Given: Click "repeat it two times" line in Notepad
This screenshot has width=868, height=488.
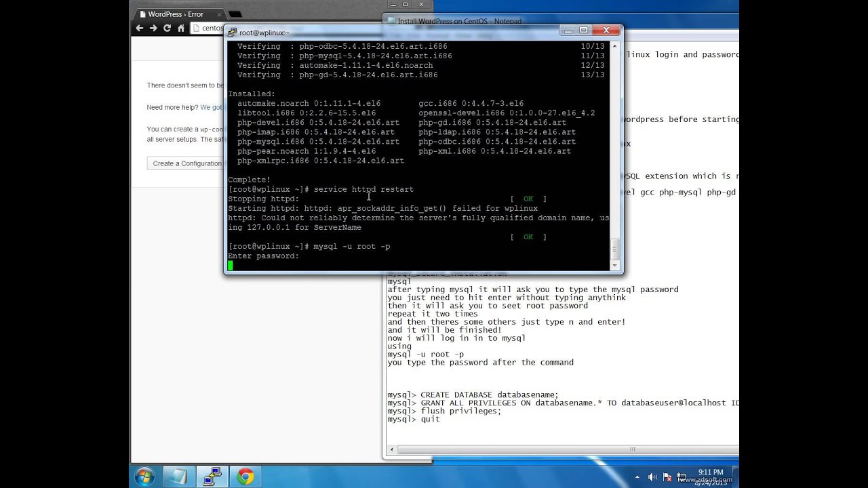Looking at the screenshot, I should pos(433,314).
